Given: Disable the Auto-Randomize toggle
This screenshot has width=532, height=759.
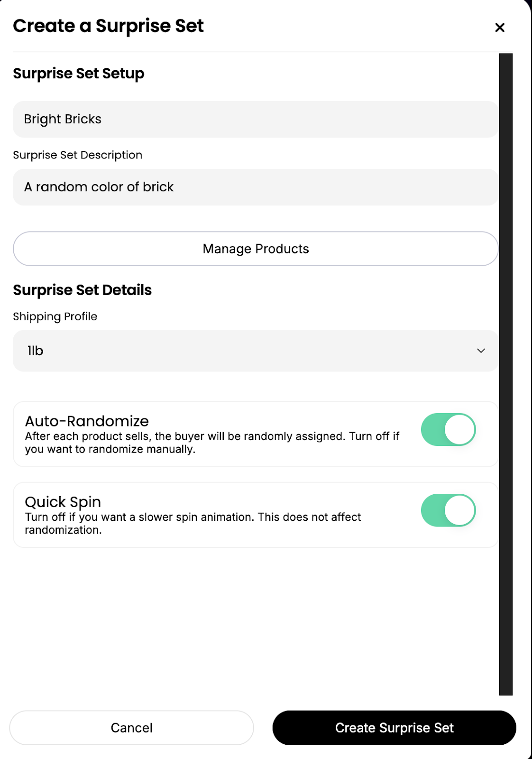Looking at the screenshot, I should pos(448,430).
